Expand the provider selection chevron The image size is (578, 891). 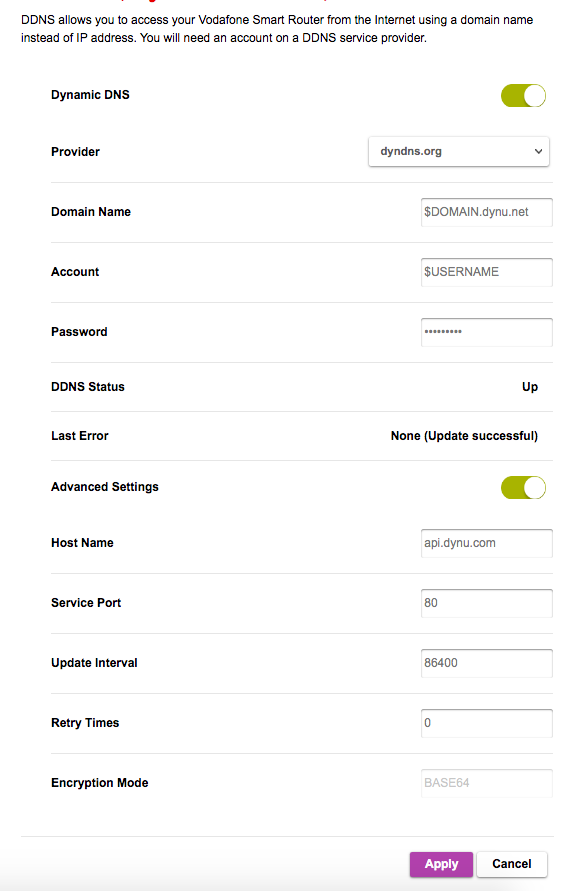click(538, 151)
